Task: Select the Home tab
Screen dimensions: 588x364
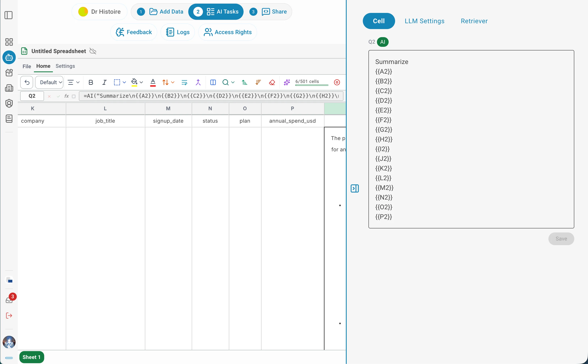Action: [x=43, y=66]
